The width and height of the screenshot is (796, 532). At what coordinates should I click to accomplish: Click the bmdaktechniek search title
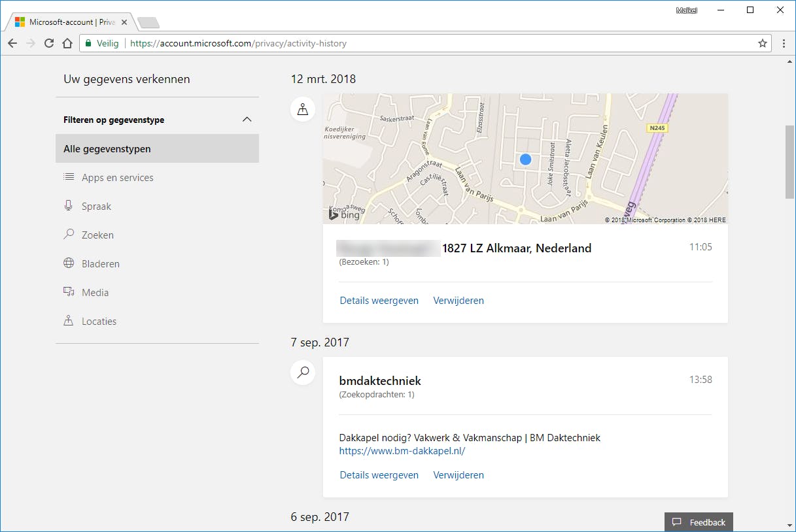(x=380, y=380)
